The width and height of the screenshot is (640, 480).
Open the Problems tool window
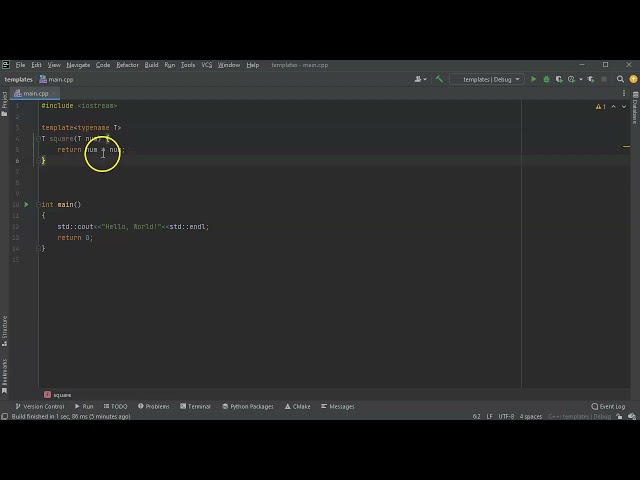click(x=153, y=407)
